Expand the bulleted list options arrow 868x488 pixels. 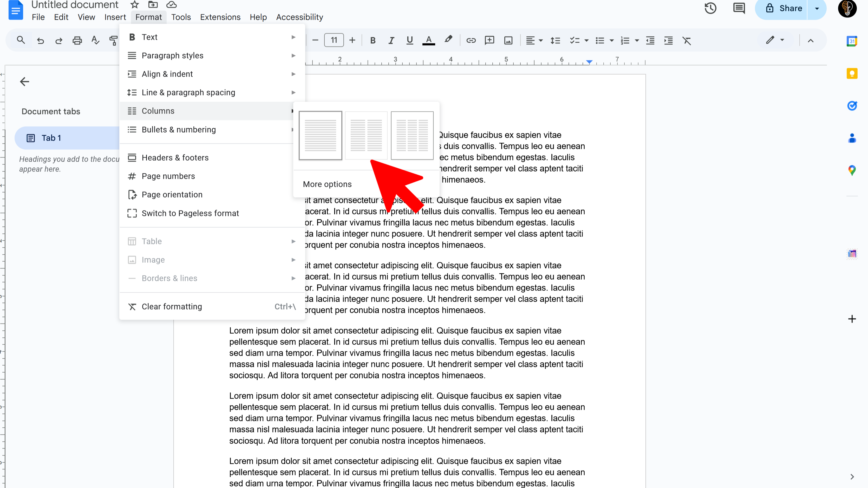612,41
